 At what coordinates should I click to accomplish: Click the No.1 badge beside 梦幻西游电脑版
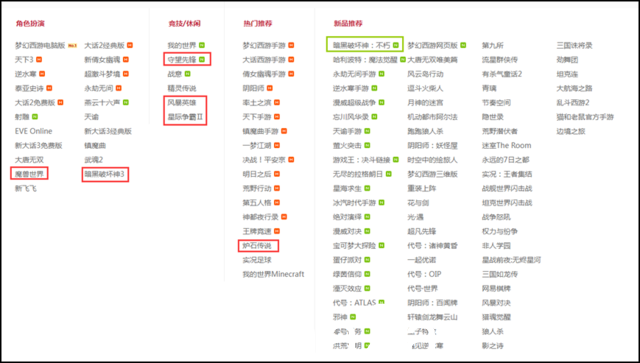pos(72,45)
